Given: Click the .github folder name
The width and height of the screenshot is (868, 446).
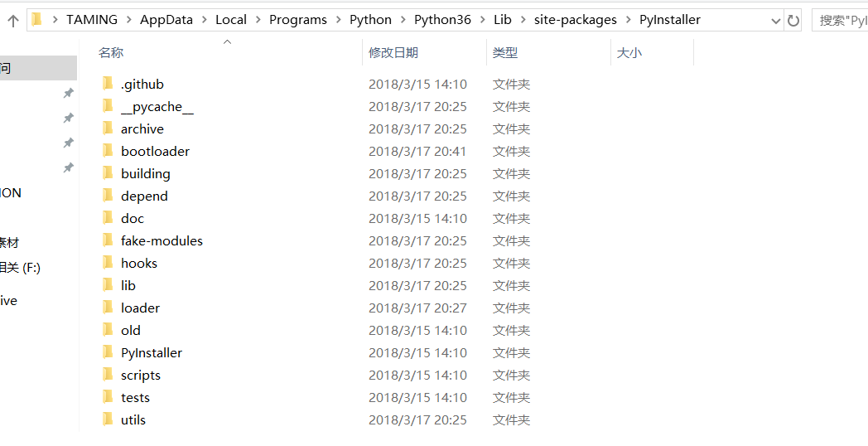Looking at the screenshot, I should 142,85.
